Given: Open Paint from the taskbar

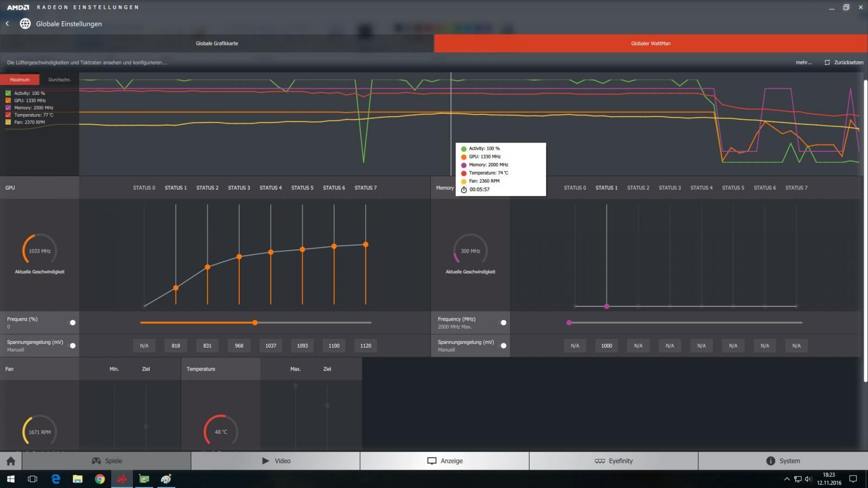Looking at the screenshot, I should coord(166,479).
